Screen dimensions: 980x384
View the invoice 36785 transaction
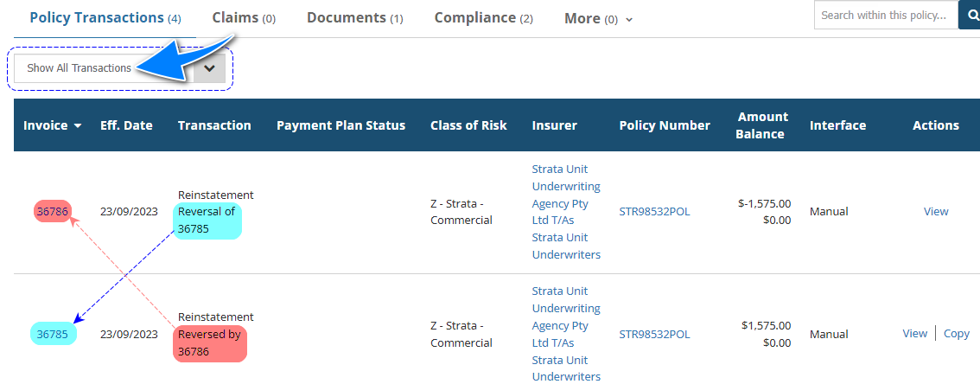click(x=914, y=334)
